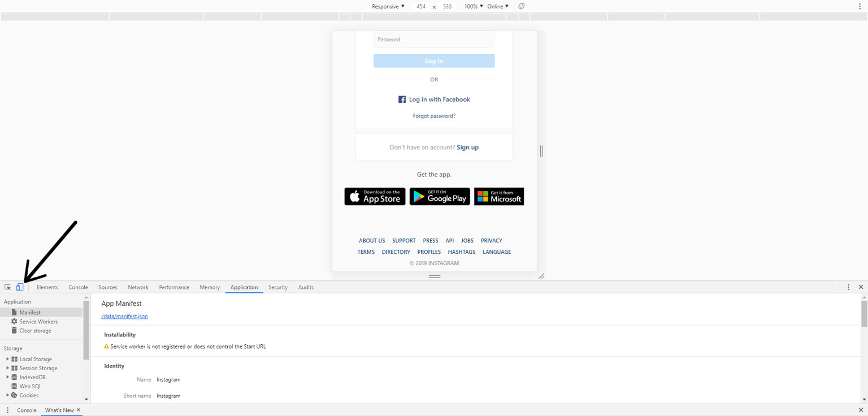This screenshot has width=868, height=416.
Task: Click the Facebook logo icon
Action: tap(402, 99)
